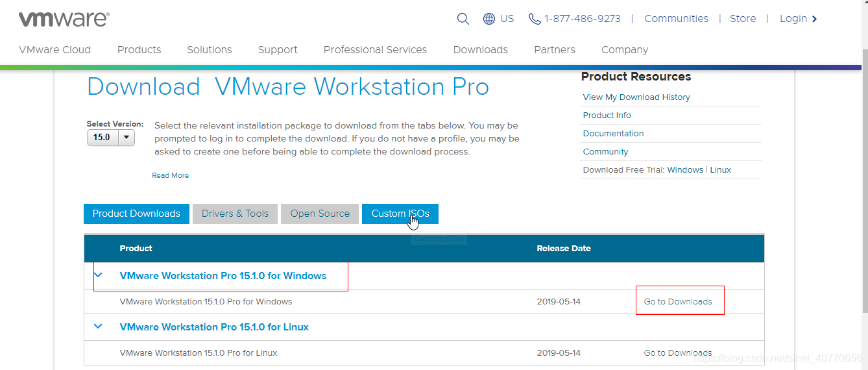Click Go to Downloads for Linux
Image resolution: width=868 pixels, height=370 pixels.
point(678,353)
